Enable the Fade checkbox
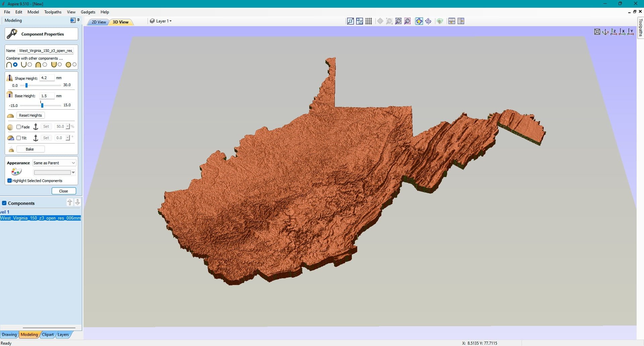Image resolution: width=644 pixels, height=346 pixels. (19, 127)
